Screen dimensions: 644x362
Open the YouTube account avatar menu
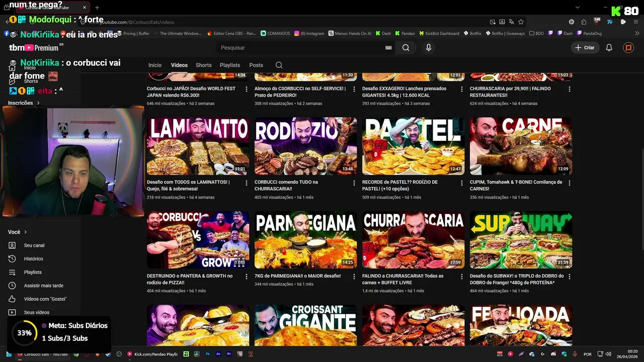628,48
